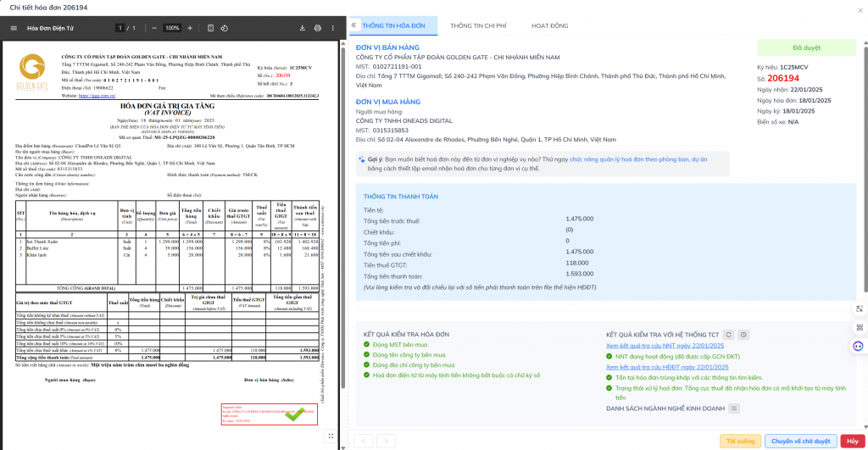Screen dimensions: 868x450
Task: Collapse the panel with the double-chevron icon
Action: (x=353, y=25)
